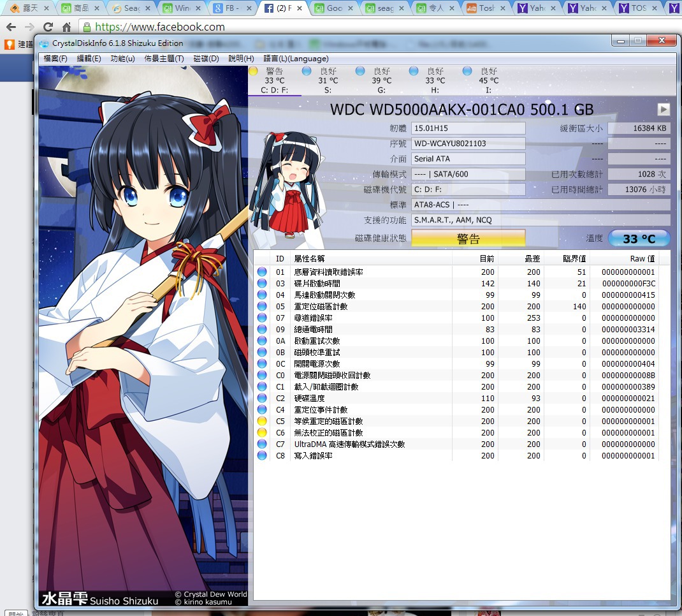Click the power on hours 13076 小時
682x616 pixels.
click(x=639, y=189)
